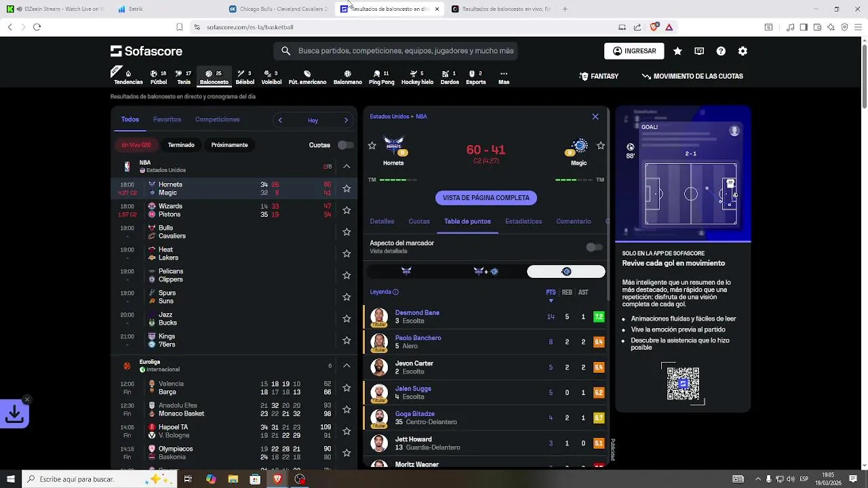Open the help question mark icon

pyautogui.click(x=721, y=51)
